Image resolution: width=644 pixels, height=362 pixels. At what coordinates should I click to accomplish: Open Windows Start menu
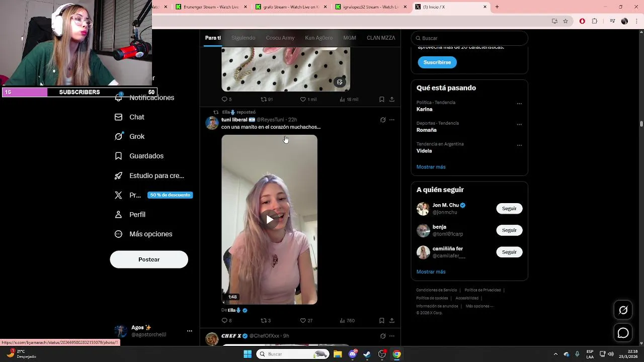(248, 354)
